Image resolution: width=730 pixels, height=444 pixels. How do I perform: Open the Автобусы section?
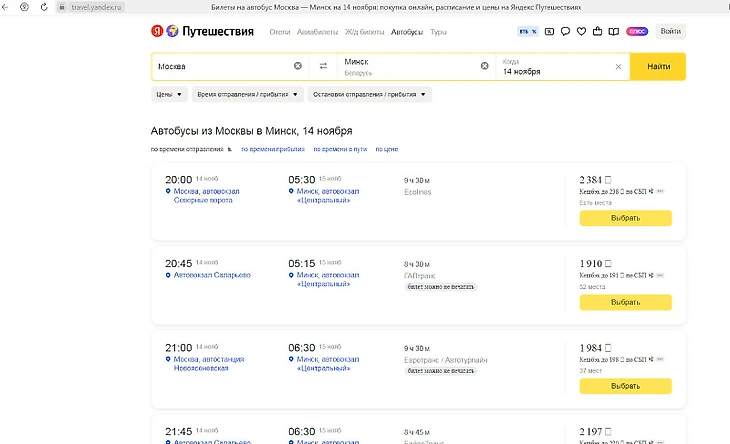407,32
